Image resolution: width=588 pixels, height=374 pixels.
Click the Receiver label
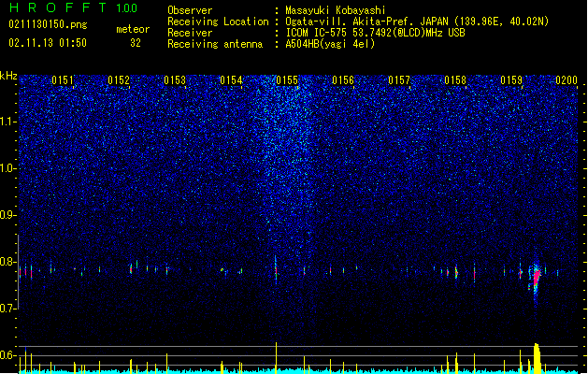190,33
